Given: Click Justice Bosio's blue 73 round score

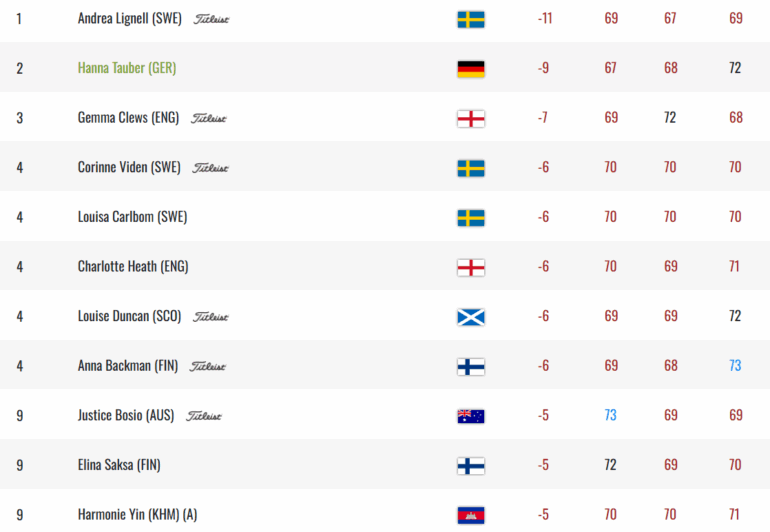Looking at the screenshot, I should [x=610, y=415].
